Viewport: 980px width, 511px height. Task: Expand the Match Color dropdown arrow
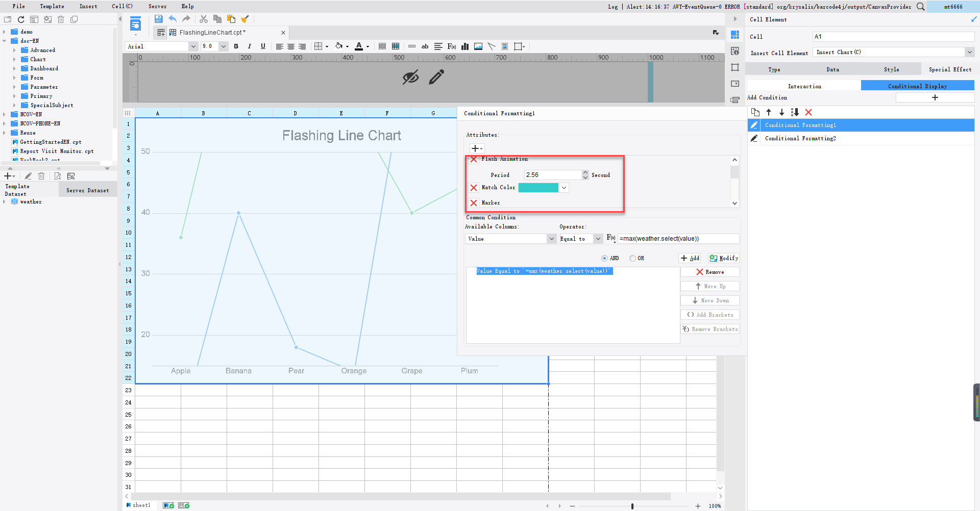[x=563, y=187]
